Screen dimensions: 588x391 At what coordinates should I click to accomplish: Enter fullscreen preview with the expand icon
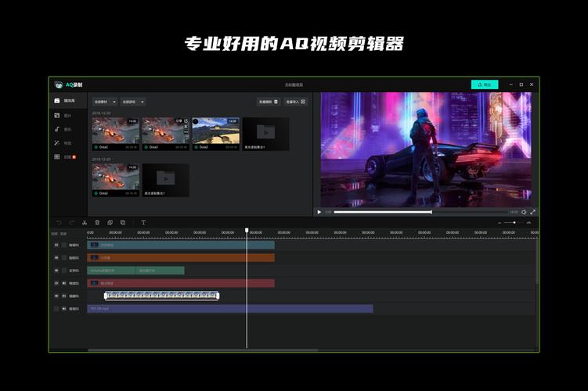click(x=532, y=212)
